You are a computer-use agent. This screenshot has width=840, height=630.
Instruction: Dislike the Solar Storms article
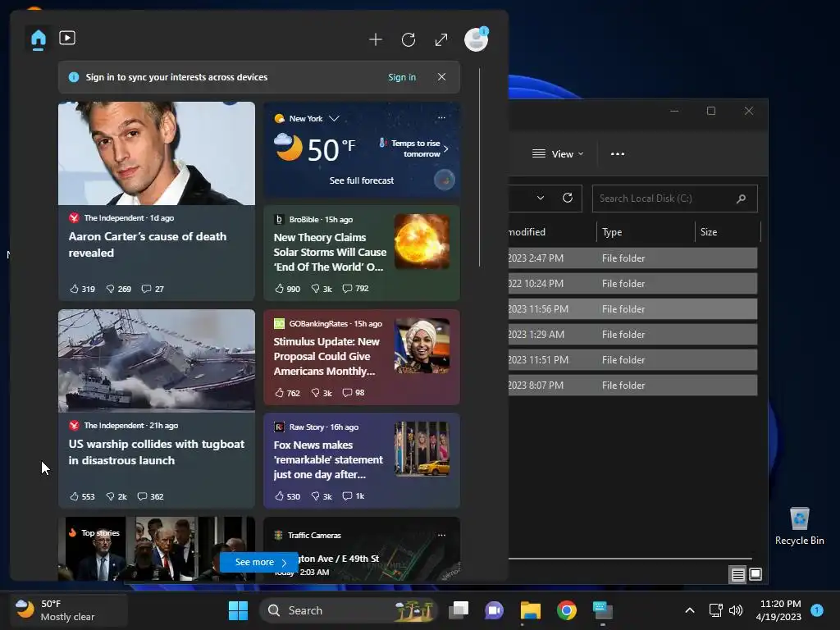pos(322,289)
